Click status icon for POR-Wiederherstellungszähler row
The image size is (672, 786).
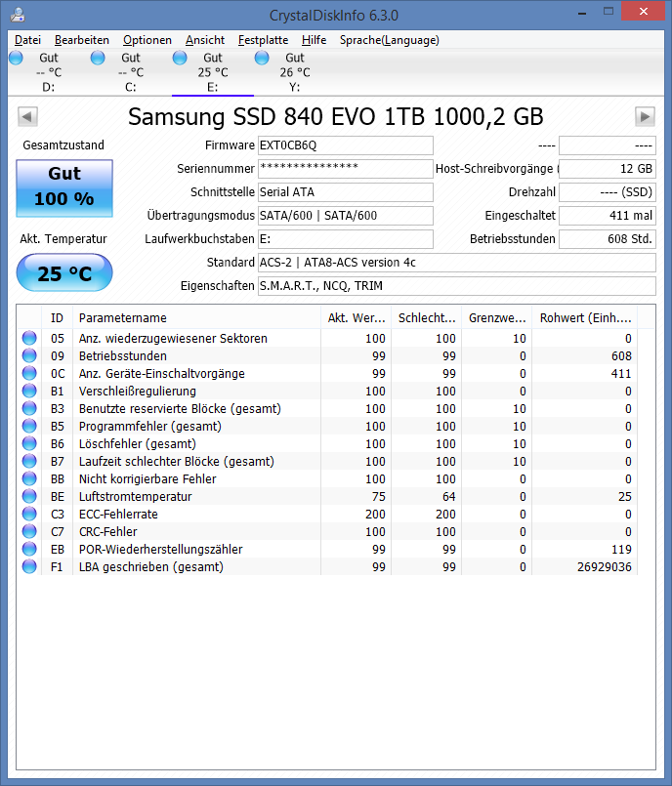pos(29,549)
